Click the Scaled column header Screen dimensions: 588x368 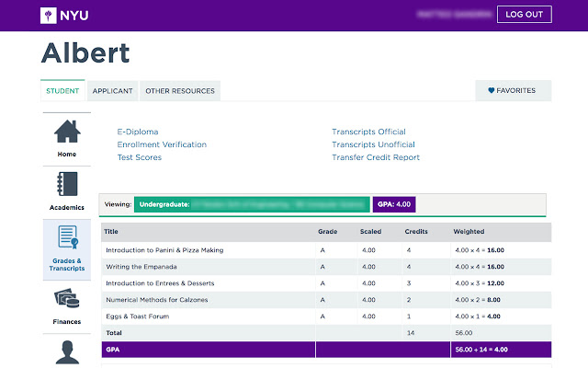370,231
